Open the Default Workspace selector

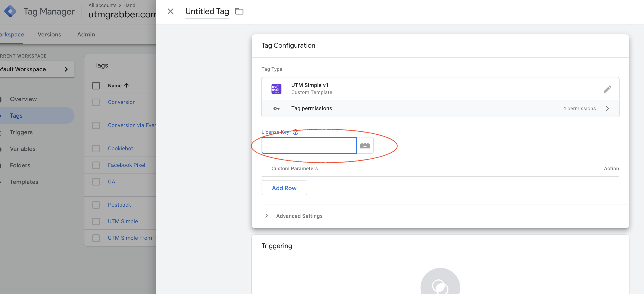click(x=35, y=69)
